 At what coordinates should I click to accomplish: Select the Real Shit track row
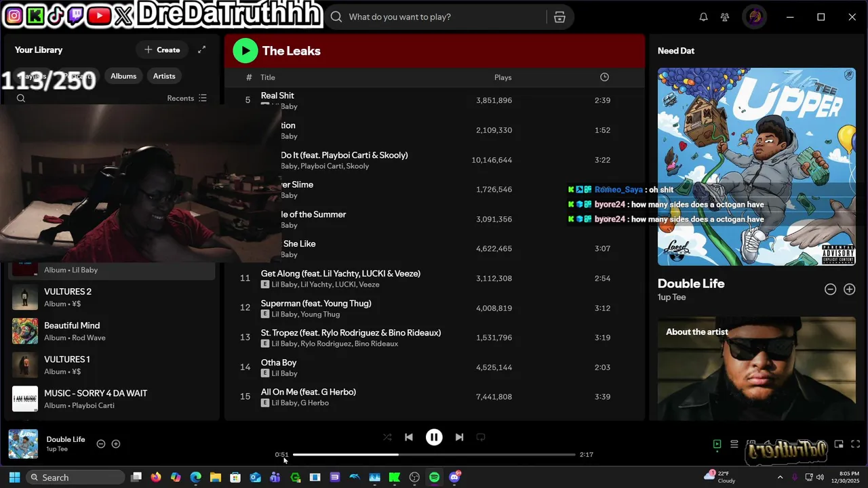coord(434,100)
